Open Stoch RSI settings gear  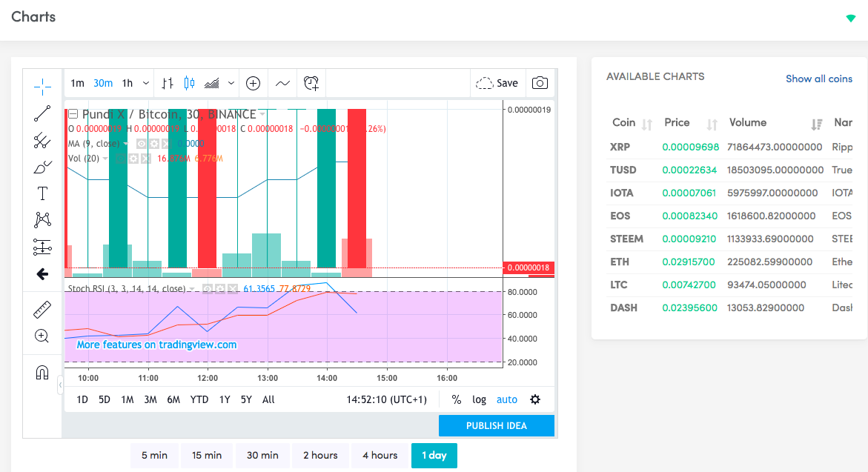[219, 289]
